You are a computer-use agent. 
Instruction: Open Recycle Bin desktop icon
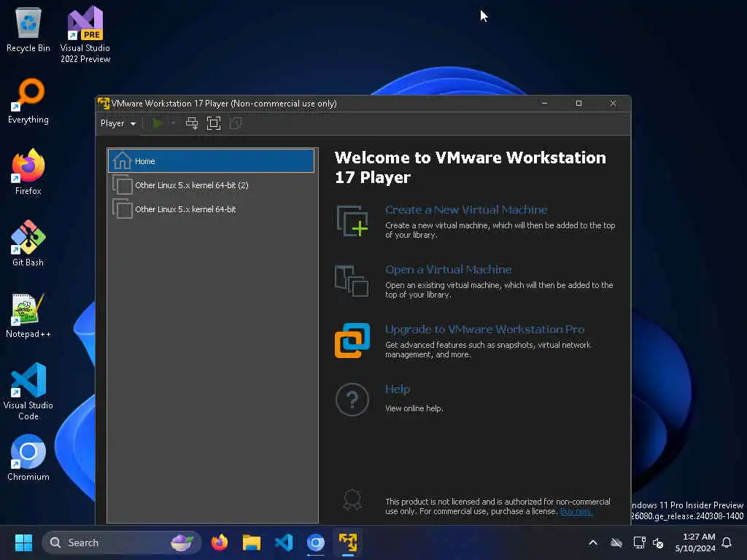click(28, 31)
